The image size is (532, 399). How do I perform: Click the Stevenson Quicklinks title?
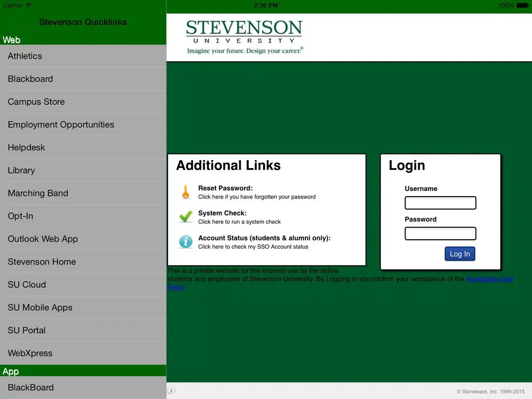click(x=83, y=22)
